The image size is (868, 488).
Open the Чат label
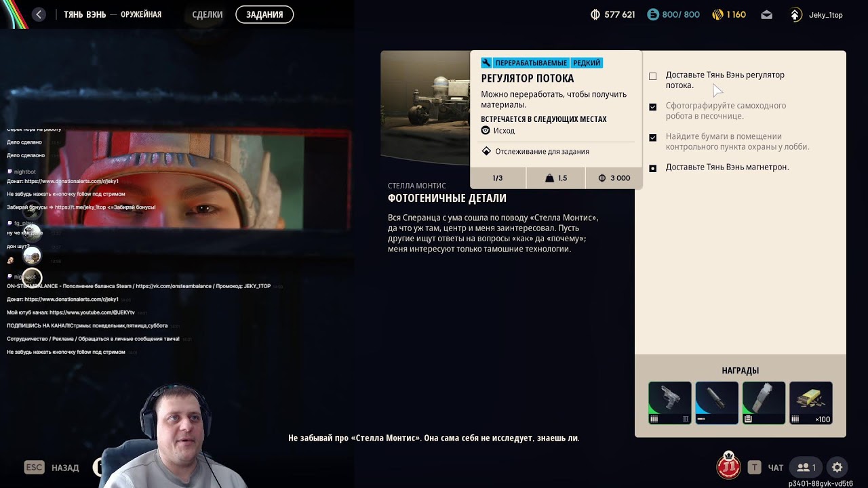[x=776, y=468]
